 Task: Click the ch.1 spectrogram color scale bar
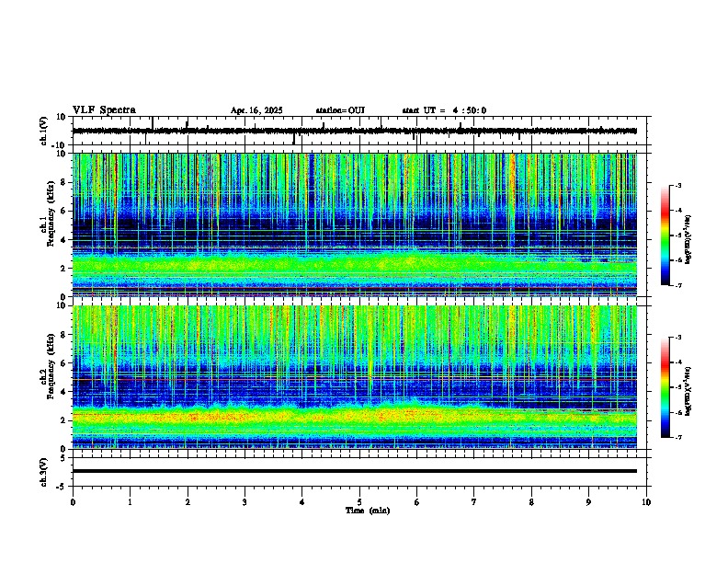(665, 236)
